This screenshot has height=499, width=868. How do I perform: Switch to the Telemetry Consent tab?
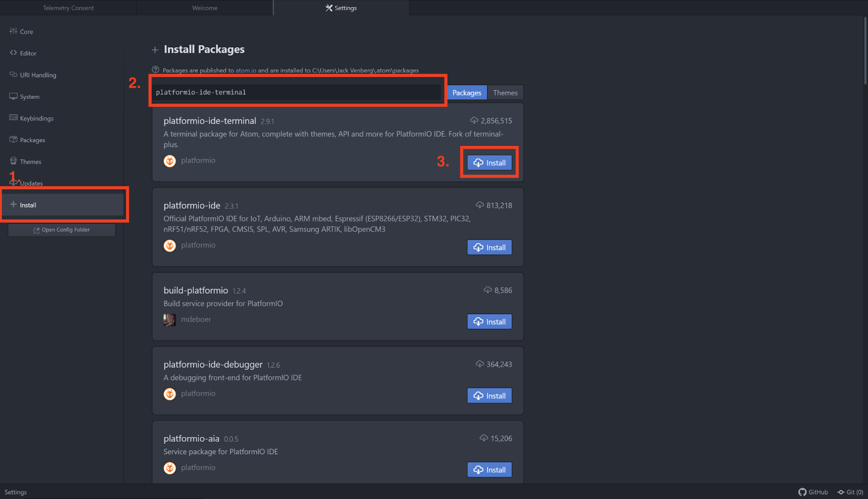(x=68, y=8)
